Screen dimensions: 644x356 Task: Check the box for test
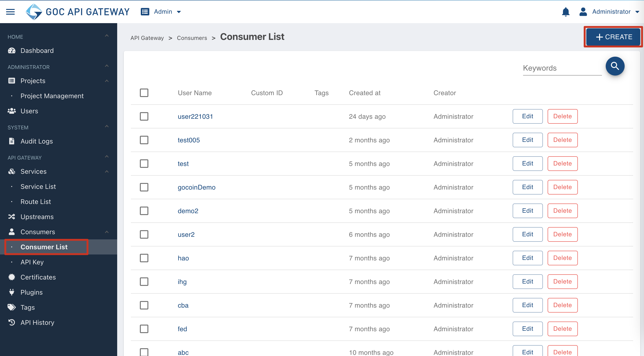[x=144, y=163]
